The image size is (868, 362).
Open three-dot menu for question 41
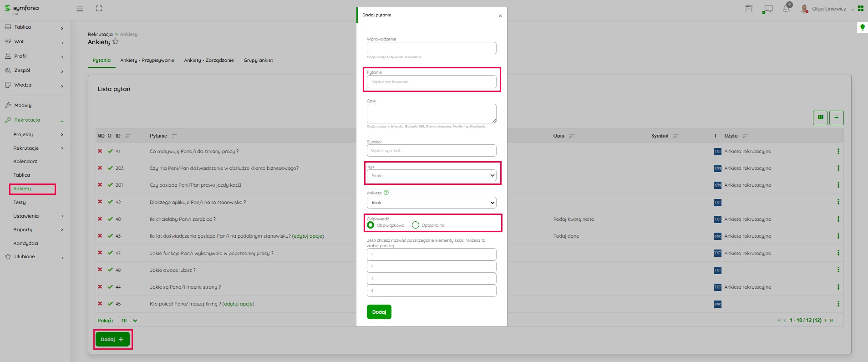(838, 151)
